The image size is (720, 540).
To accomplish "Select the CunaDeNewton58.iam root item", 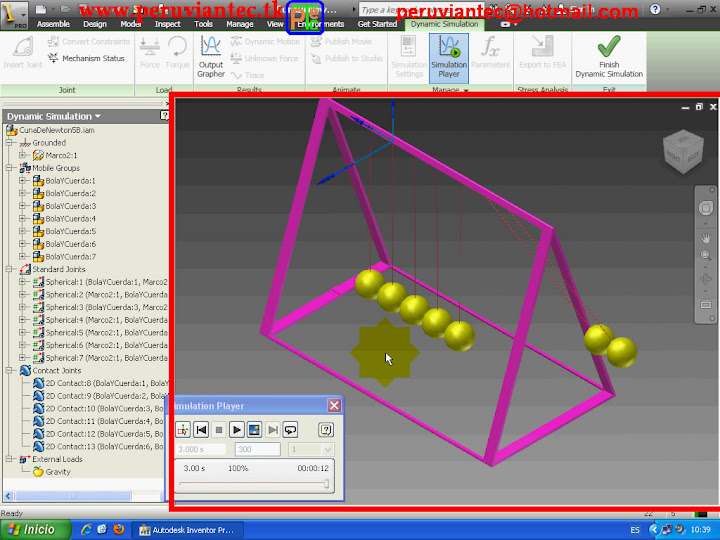I will (x=51, y=130).
